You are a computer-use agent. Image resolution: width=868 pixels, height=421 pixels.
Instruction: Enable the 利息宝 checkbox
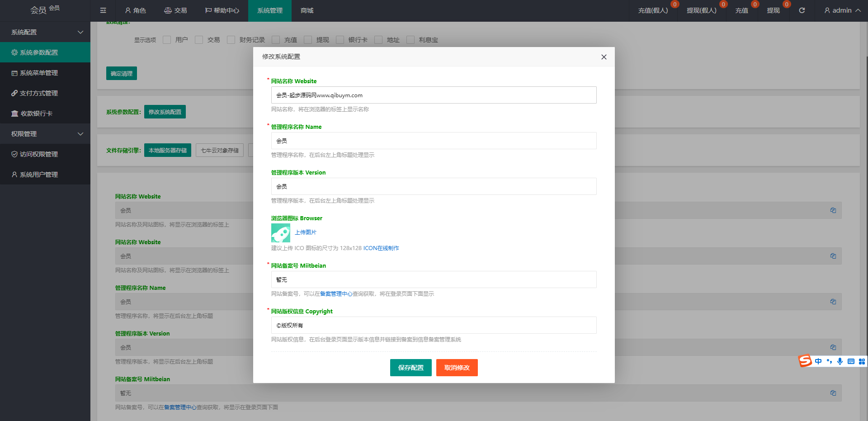click(410, 40)
